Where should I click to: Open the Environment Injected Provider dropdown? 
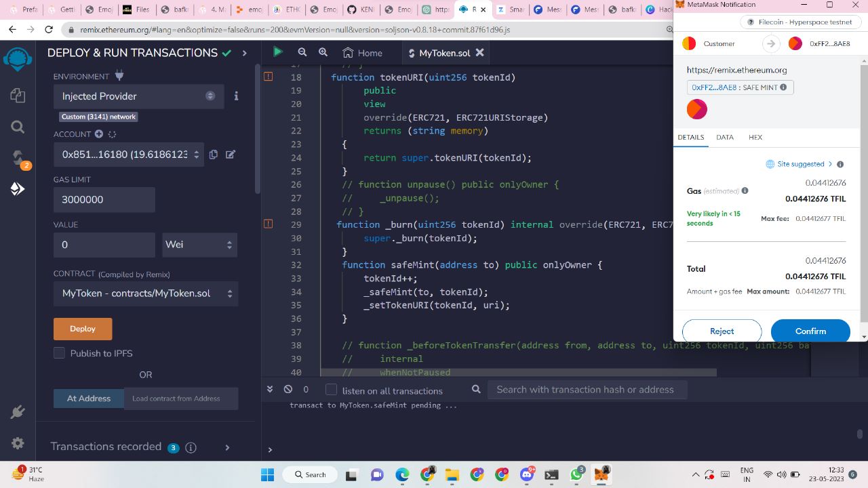[138, 96]
